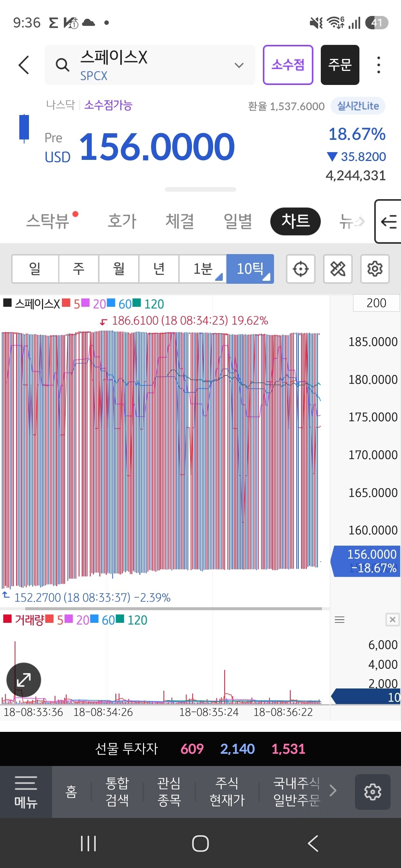This screenshot has width=401, height=868.
Task: Tap Android recent apps button
Action: point(88,844)
